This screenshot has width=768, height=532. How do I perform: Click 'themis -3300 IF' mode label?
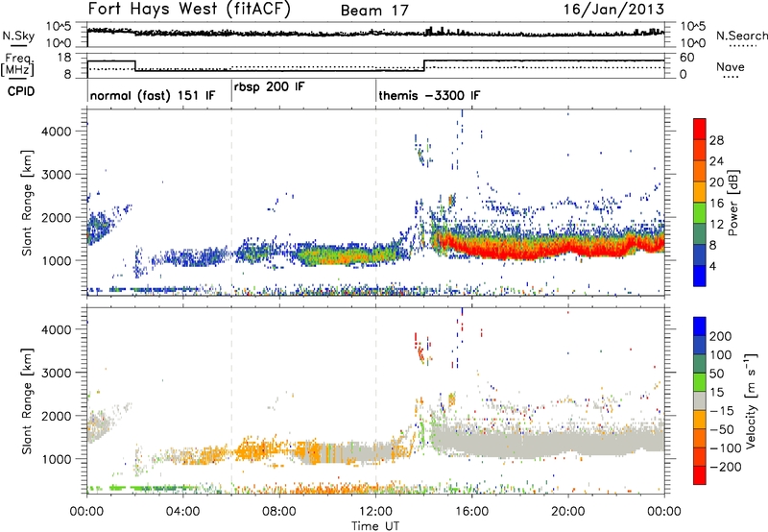pos(429,95)
